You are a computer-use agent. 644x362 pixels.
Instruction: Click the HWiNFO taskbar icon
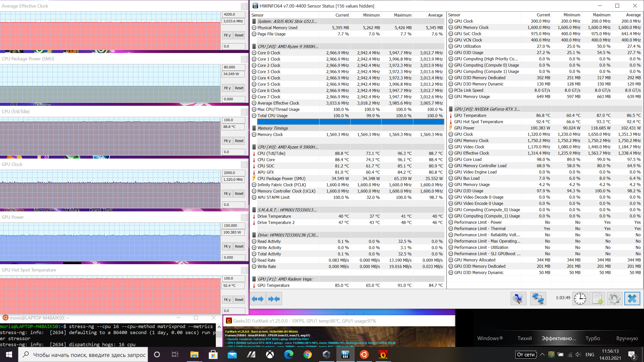coord(345,355)
